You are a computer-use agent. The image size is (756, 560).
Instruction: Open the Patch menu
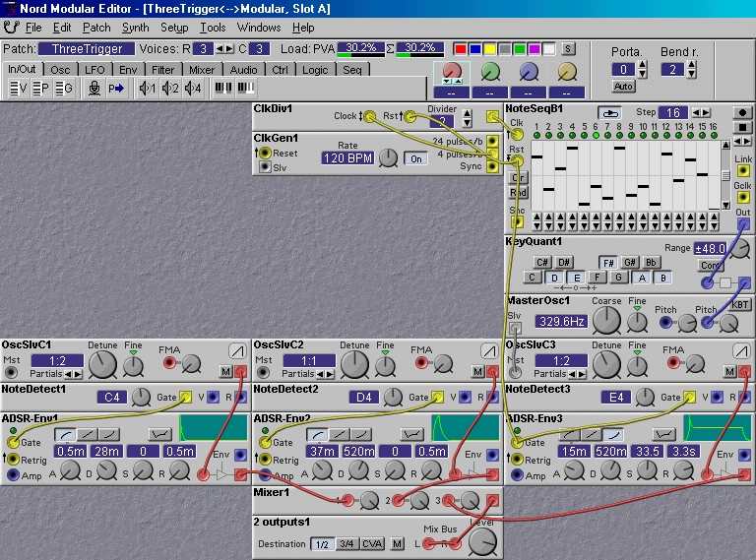[96, 28]
